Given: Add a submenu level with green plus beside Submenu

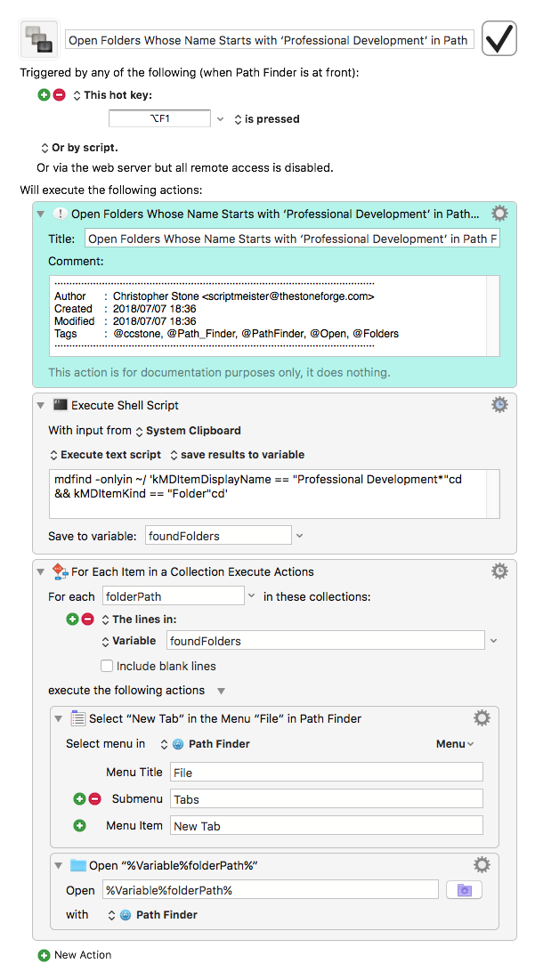Looking at the screenshot, I should pyautogui.click(x=79, y=798).
